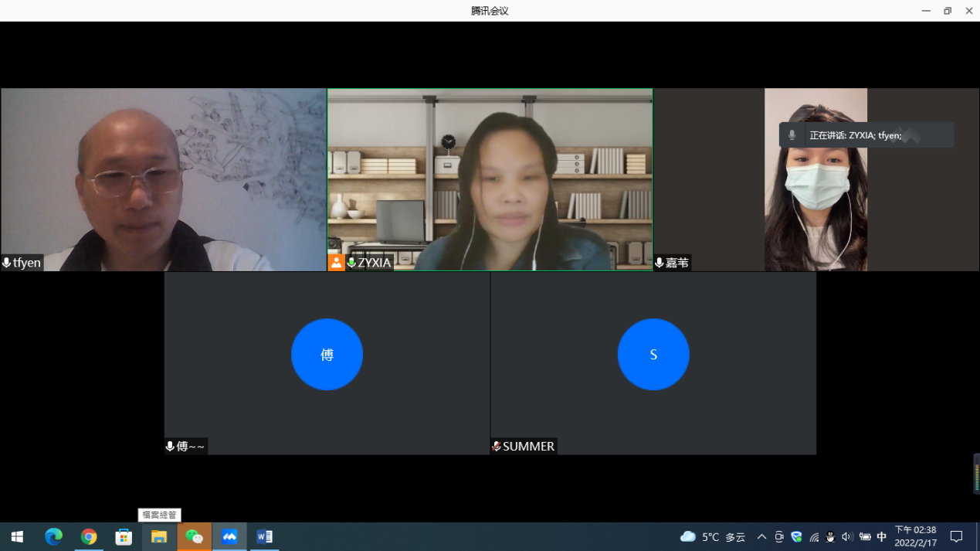Click the tfyen name label

(27, 263)
